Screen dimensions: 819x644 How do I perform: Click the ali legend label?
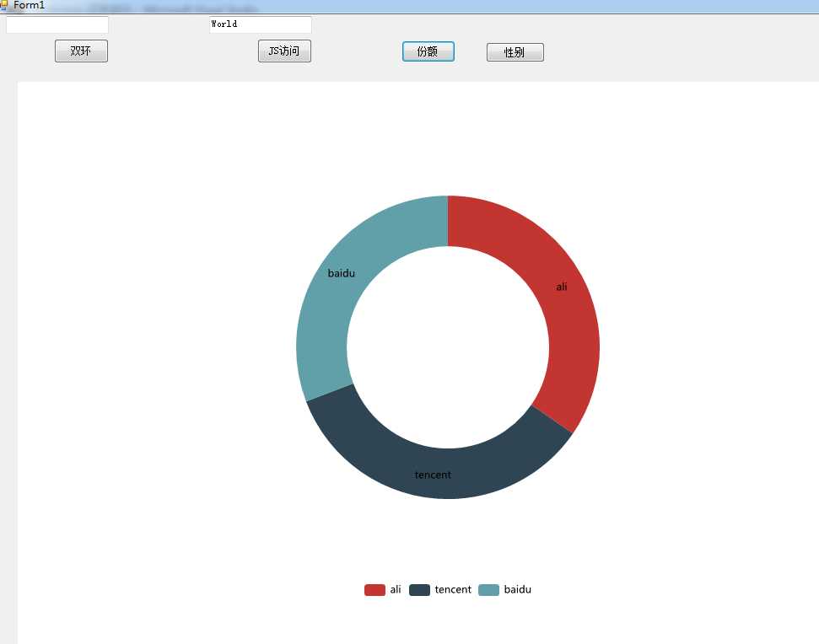pos(396,589)
